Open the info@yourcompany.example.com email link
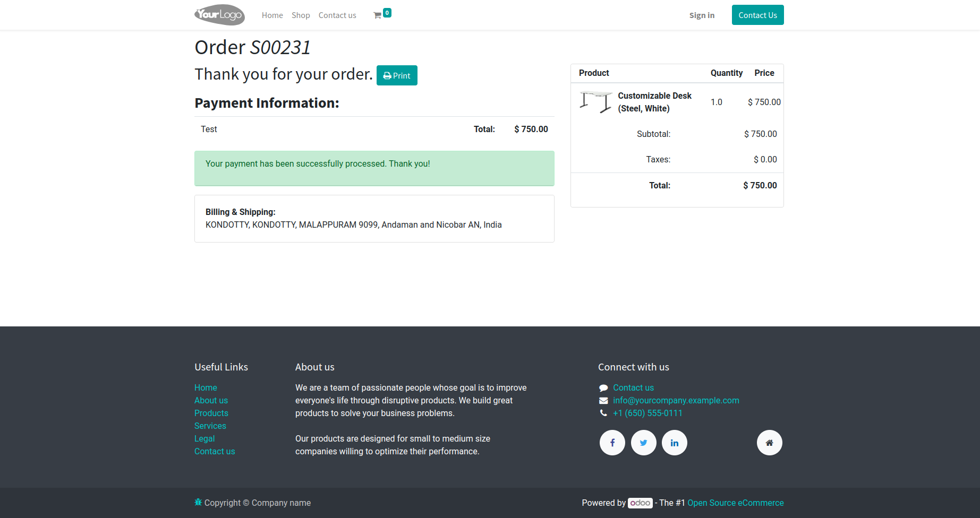 click(676, 400)
